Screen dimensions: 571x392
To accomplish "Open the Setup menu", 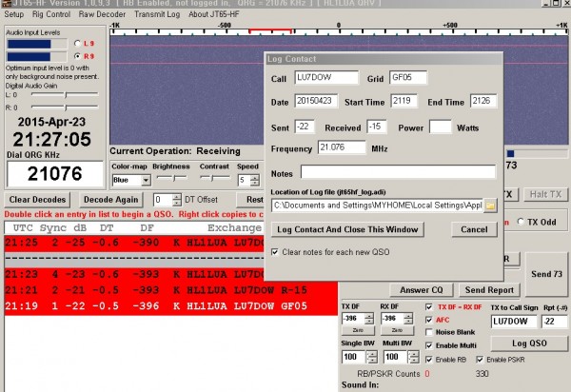I will click(x=14, y=14).
